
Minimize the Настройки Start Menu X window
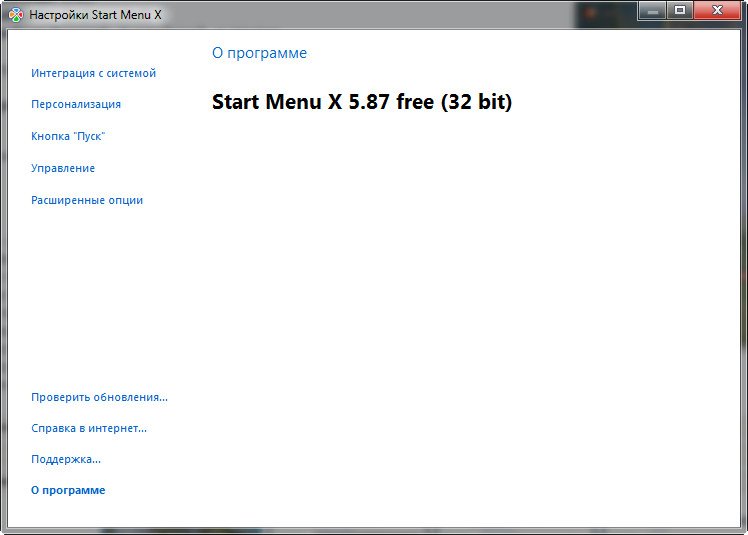pos(653,10)
